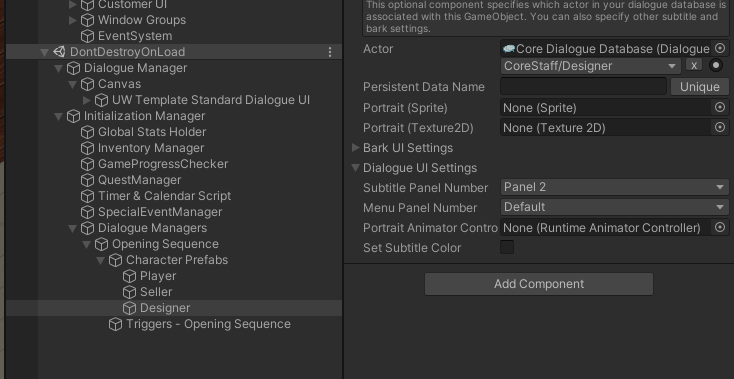Collapse the Dialogue Manager node
Screen dimensions: 734x379
pos(59,68)
